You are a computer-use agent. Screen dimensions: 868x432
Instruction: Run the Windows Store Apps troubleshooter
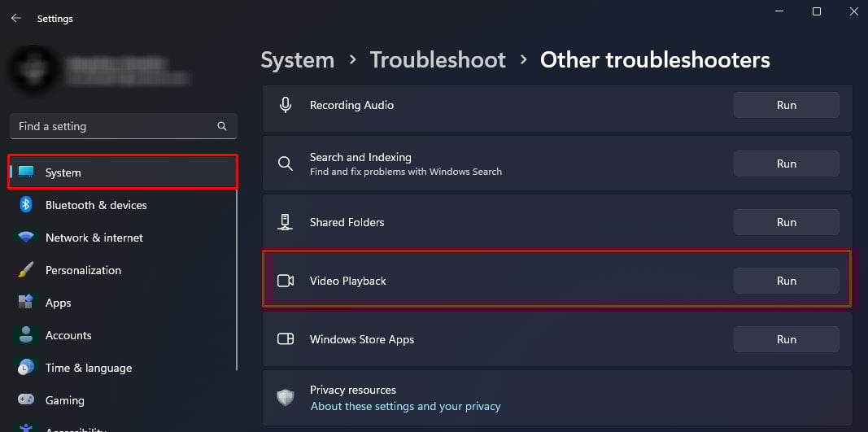pos(786,339)
